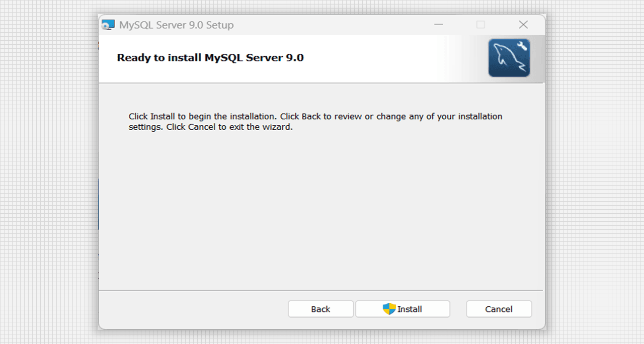The image size is (644, 344).
Task: Click the greyed-out maximize window button
Action: pyautogui.click(x=480, y=25)
